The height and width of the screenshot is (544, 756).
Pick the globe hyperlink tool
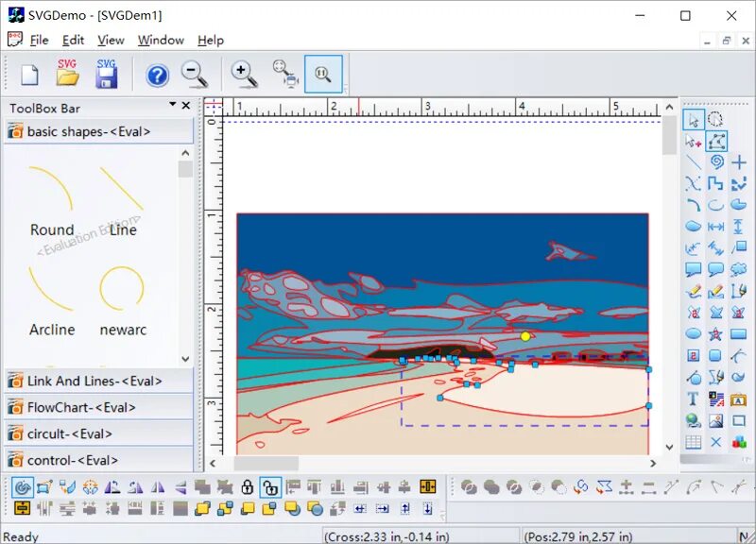(x=694, y=420)
